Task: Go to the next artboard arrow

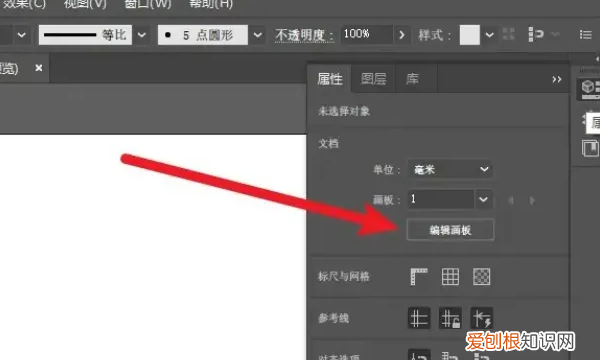Action: [x=532, y=200]
